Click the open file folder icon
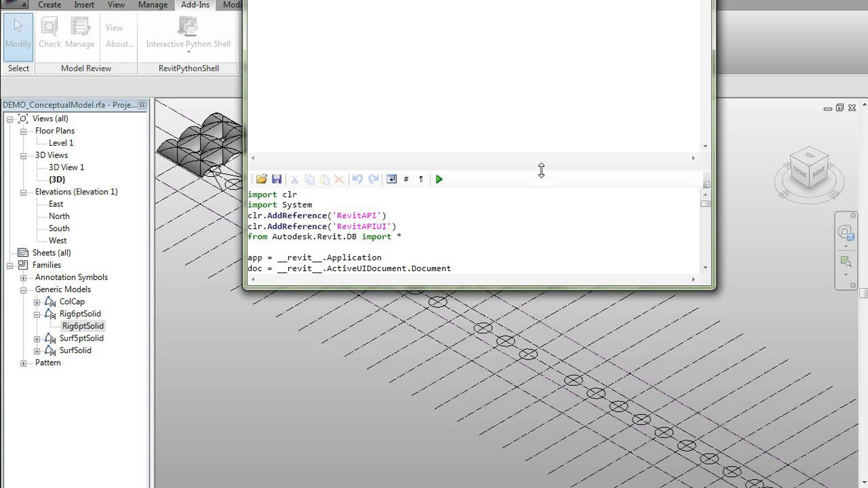This screenshot has width=868, height=488. coord(261,179)
